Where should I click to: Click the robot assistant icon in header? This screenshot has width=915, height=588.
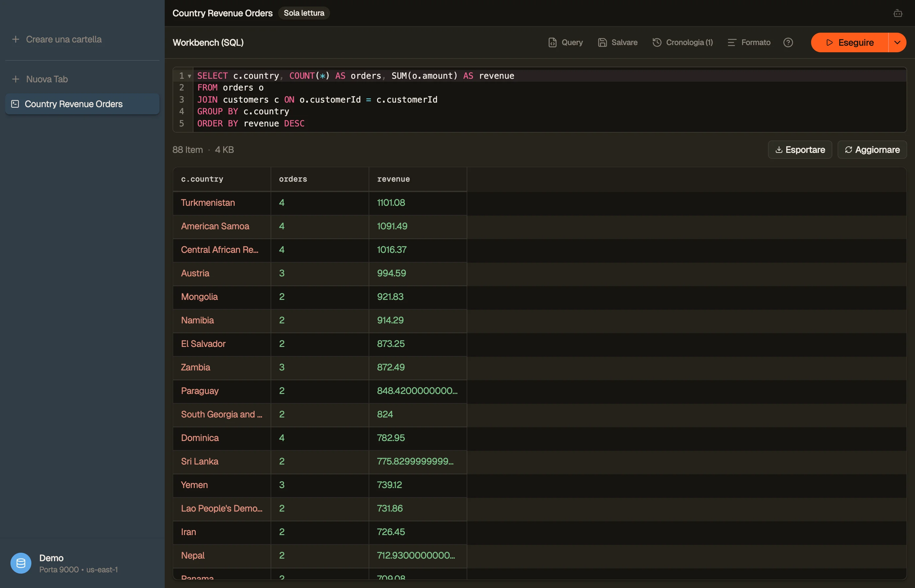898,13
